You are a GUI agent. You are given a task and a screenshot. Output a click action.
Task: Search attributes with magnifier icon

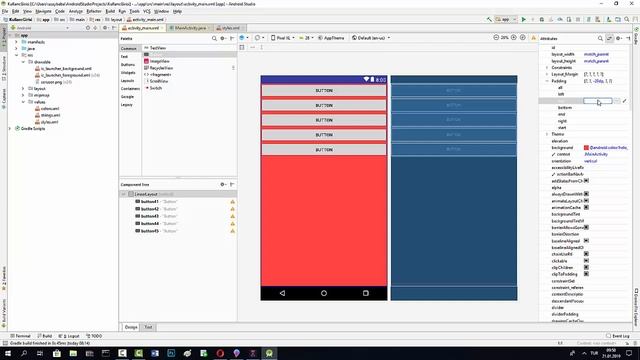pyautogui.click(x=600, y=38)
